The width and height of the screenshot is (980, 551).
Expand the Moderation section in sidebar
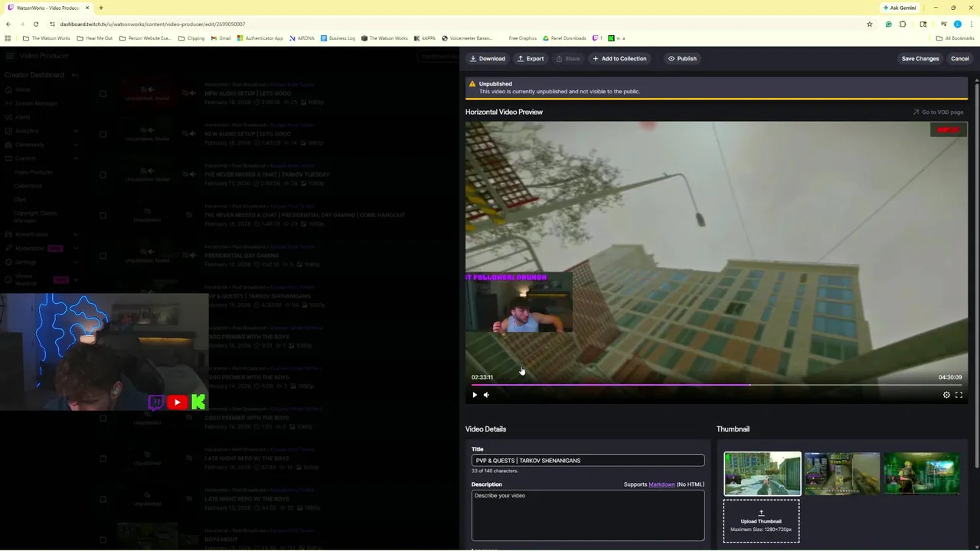(76, 248)
